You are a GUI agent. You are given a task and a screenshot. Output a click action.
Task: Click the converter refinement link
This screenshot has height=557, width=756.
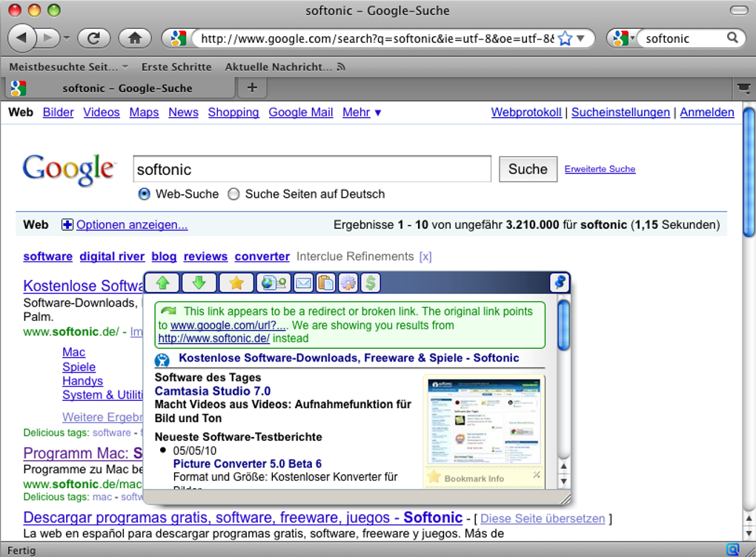(262, 256)
